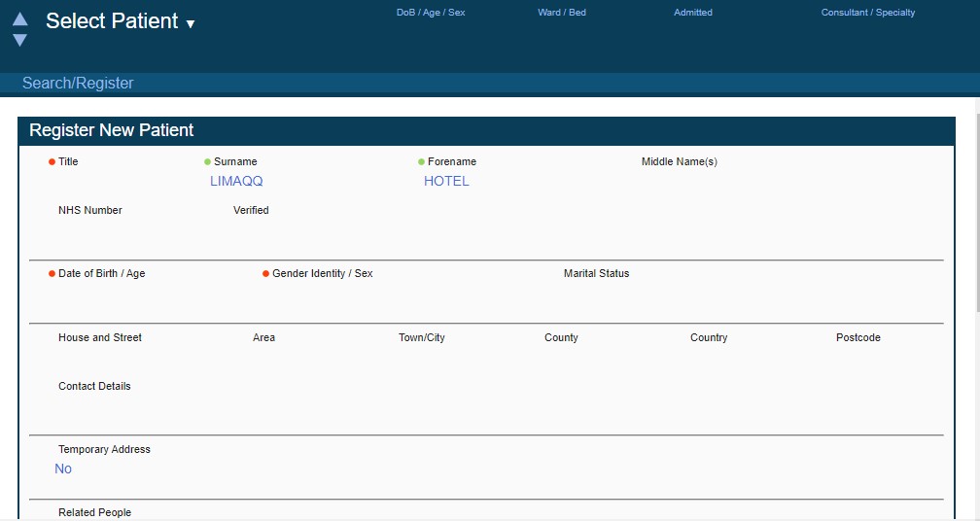Viewport: 980px width, 521px height.
Task: Click the Related People section label
Action: [95, 512]
